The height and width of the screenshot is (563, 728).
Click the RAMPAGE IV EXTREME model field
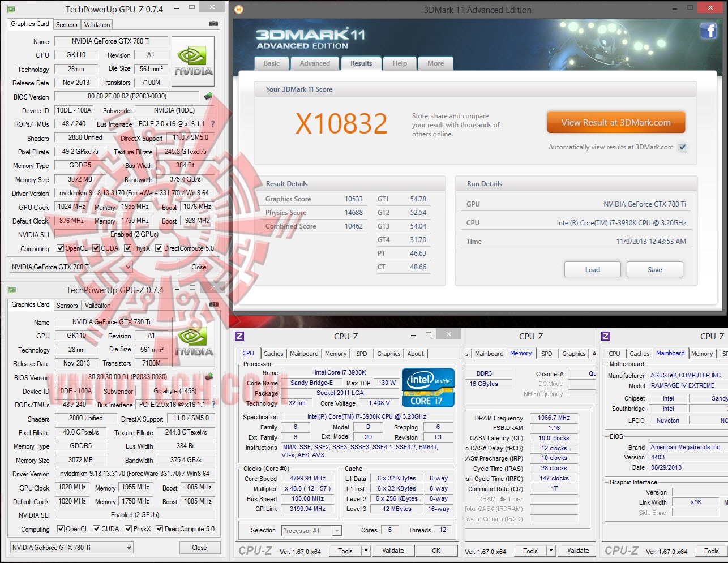click(x=688, y=385)
